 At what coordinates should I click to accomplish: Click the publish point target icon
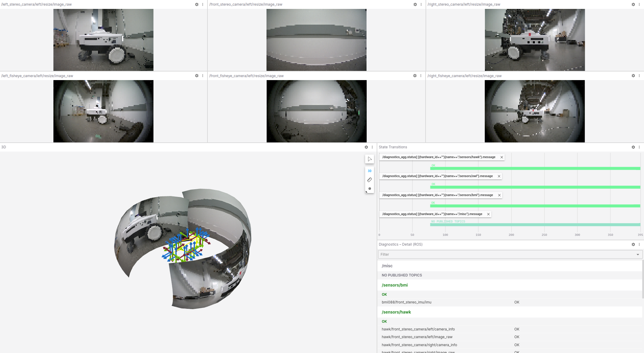click(x=370, y=189)
